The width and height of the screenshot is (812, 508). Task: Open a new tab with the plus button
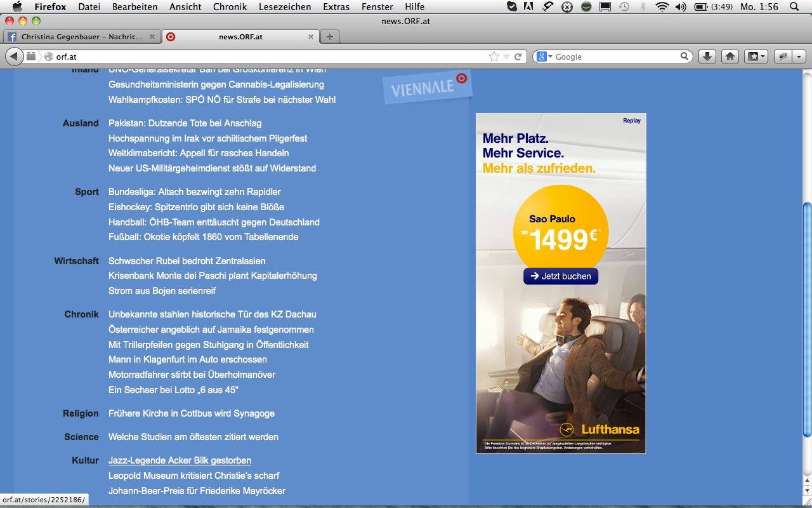pos(329,36)
